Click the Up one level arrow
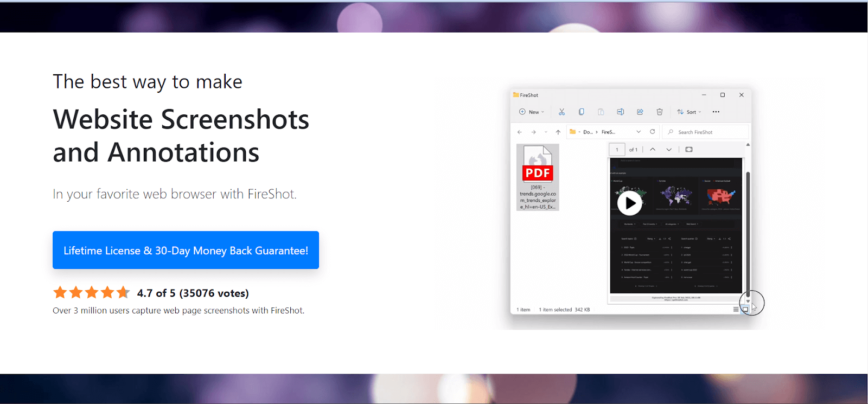 tap(558, 132)
